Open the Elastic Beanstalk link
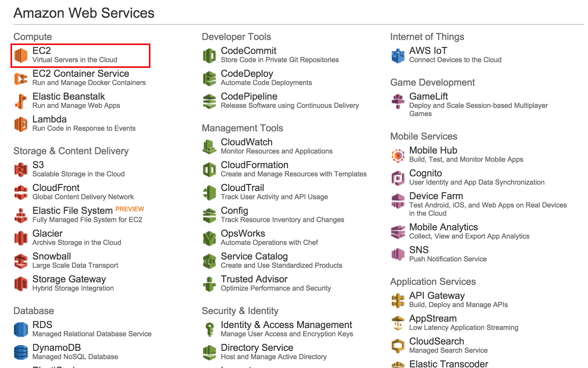This screenshot has width=588, height=368. [69, 96]
